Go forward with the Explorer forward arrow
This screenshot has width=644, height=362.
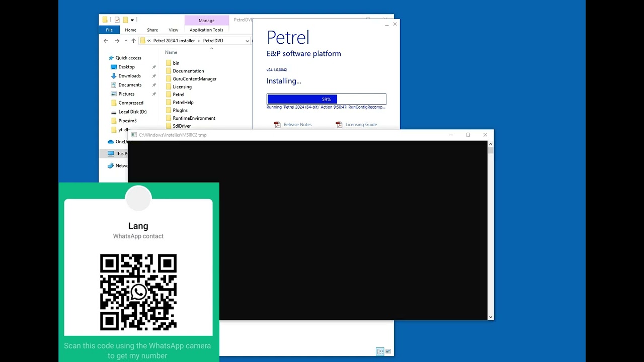pyautogui.click(x=117, y=41)
